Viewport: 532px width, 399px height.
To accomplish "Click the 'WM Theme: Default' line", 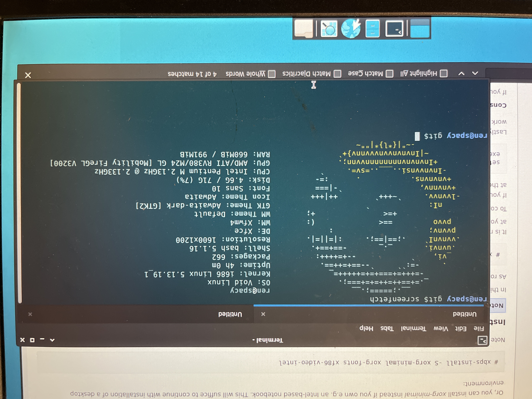I will click(x=232, y=214).
